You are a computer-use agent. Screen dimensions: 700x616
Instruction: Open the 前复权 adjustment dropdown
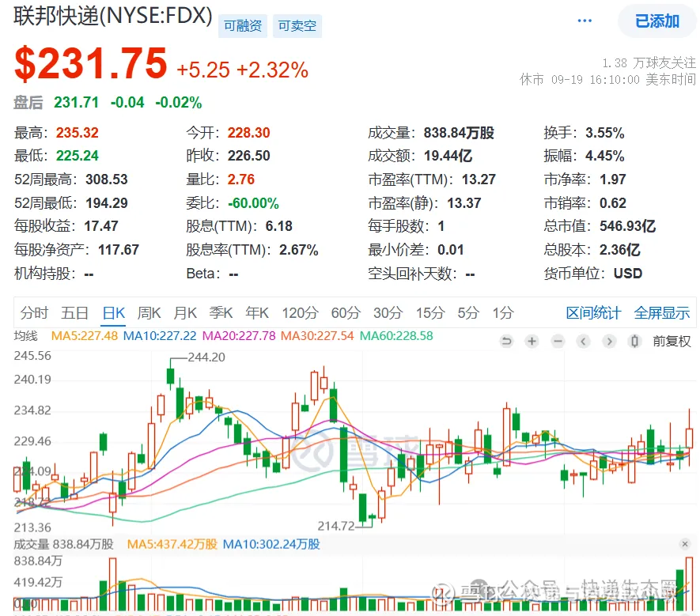[672, 342]
